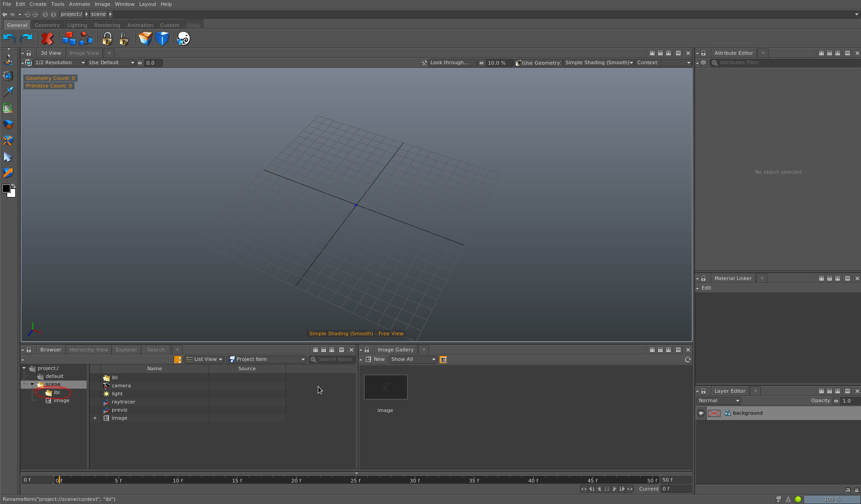
Task: Click the timeline at 25 f
Action: click(355, 480)
